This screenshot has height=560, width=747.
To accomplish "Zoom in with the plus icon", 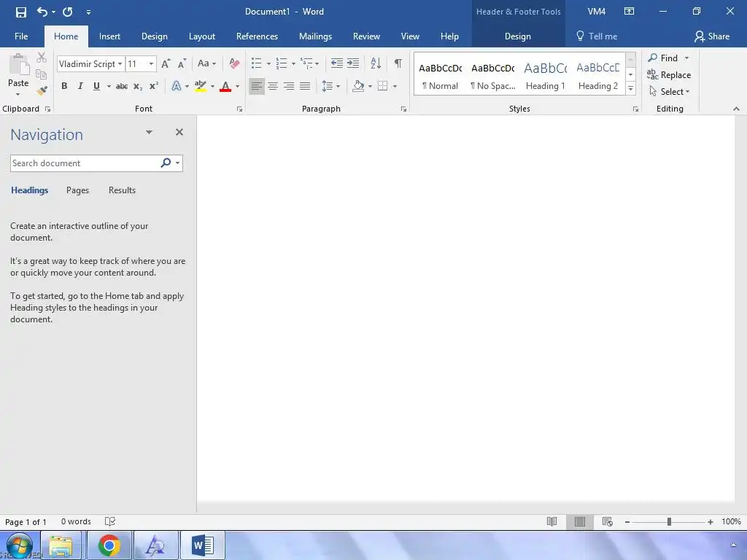I will pos(711,522).
